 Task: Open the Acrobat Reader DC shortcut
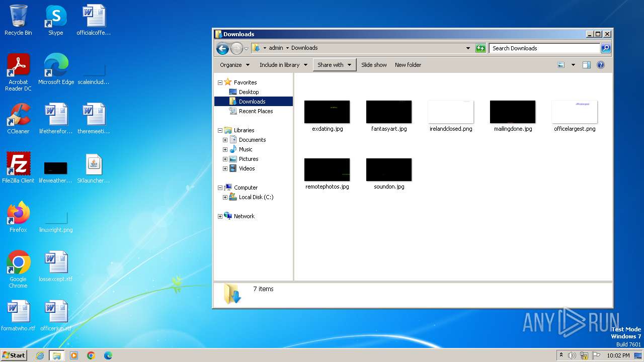click(x=18, y=72)
